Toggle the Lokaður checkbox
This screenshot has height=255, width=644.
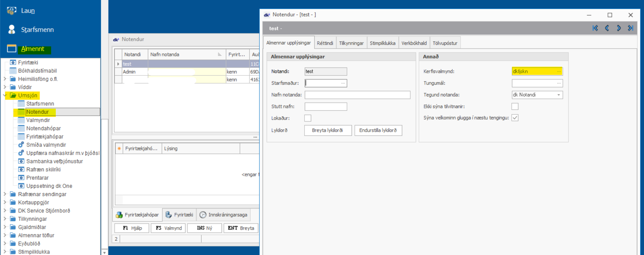click(x=308, y=118)
